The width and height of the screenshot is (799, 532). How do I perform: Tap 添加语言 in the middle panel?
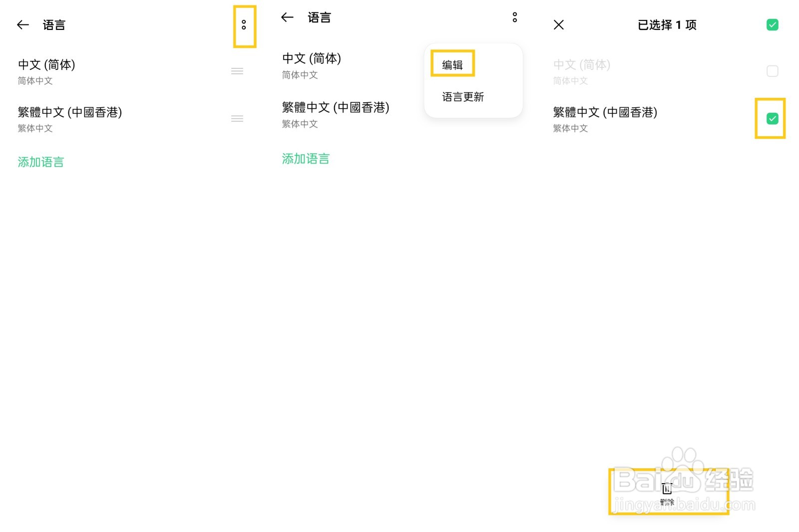point(305,158)
